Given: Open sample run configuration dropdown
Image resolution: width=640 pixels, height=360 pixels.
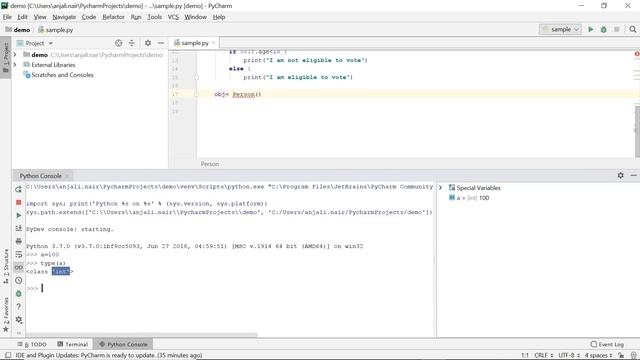Looking at the screenshot, I should coord(560,29).
